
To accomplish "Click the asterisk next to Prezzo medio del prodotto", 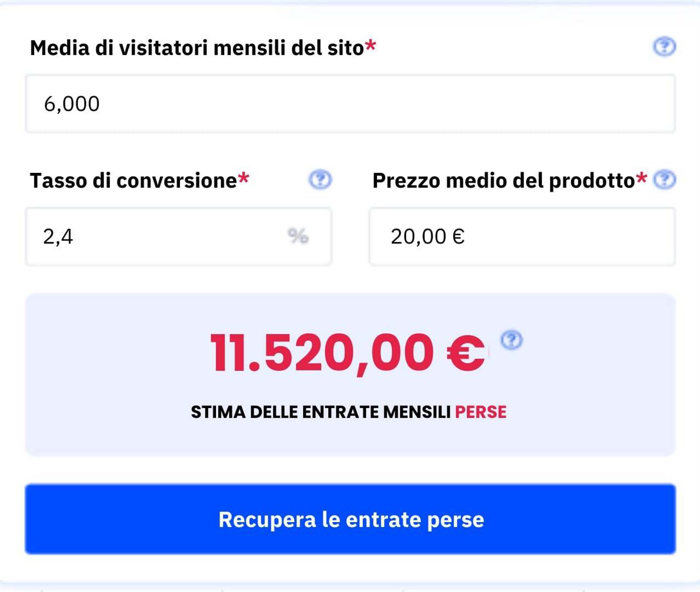I will point(641,179).
